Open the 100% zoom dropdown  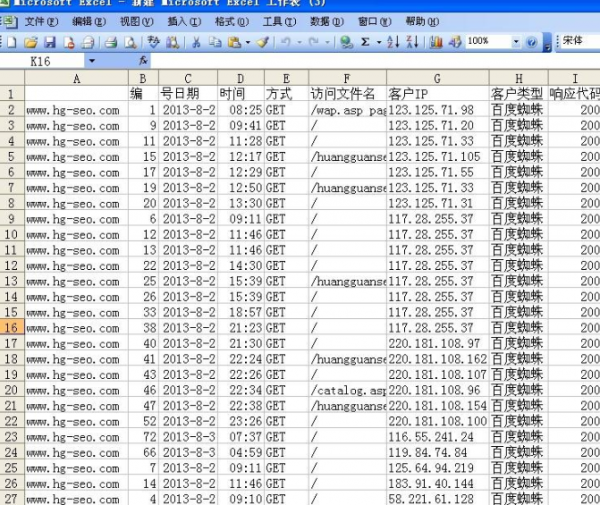[x=516, y=42]
